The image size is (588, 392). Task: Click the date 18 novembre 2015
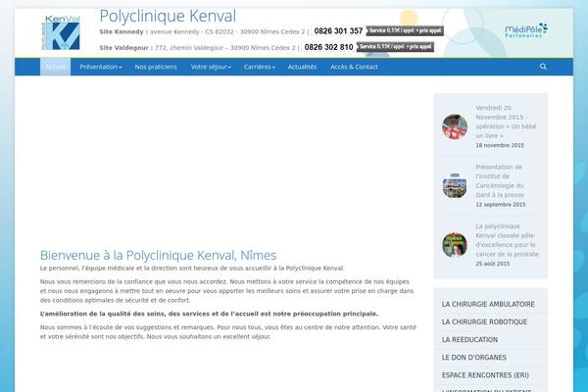(500, 145)
